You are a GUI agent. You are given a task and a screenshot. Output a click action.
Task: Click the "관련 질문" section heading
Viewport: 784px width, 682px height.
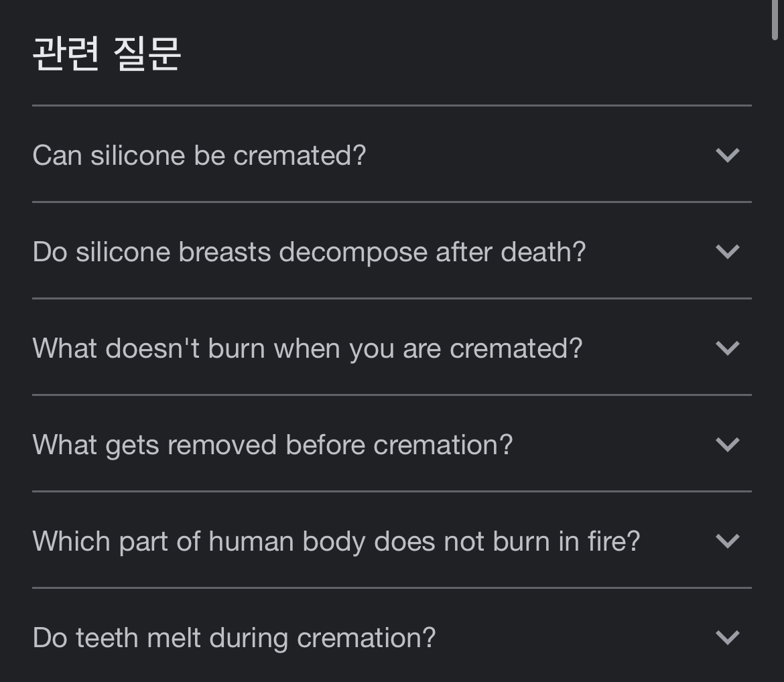(107, 55)
